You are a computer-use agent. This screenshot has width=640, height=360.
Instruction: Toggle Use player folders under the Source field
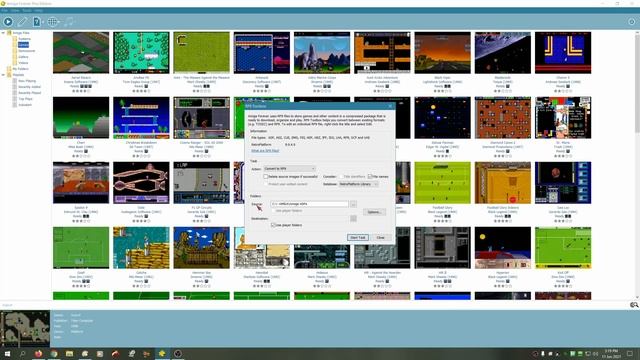click(273, 211)
